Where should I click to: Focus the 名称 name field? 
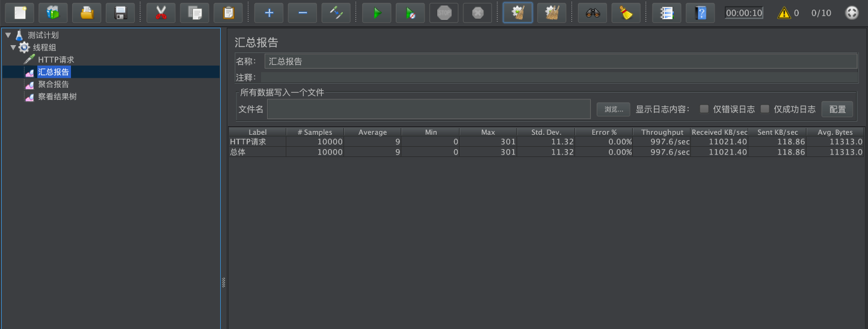tap(561, 61)
